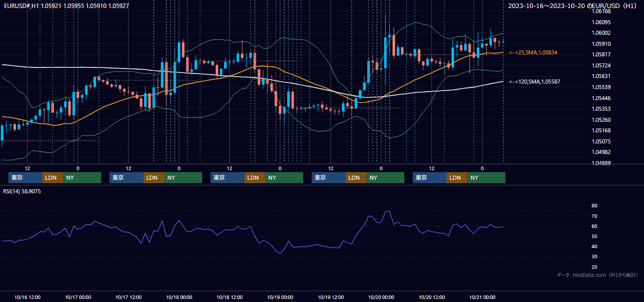The image size is (644, 302).
Task: Click the 東京 session box above 10/17 12:00
Action: [x=126, y=178]
